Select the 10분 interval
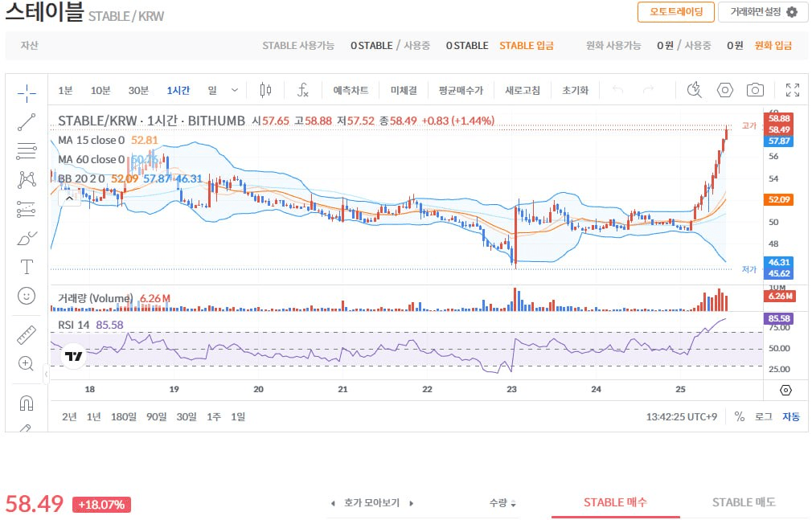The height and width of the screenshot is (520, 812). [100, 90]
